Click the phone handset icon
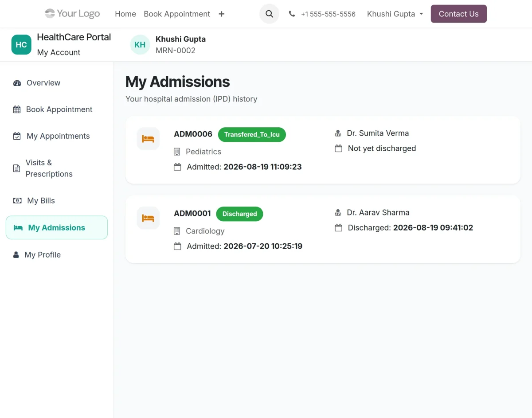 coord(292,14)
